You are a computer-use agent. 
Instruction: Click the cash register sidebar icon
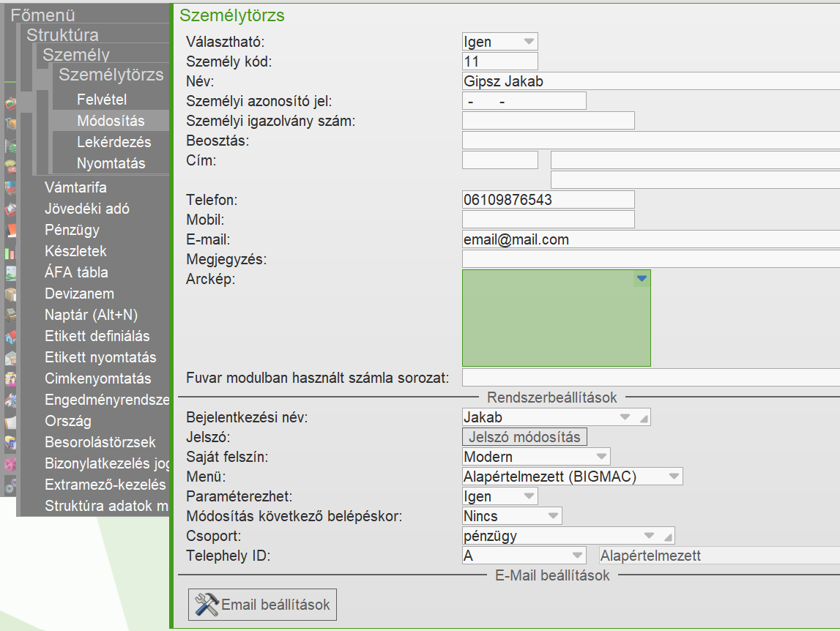pyautogui.click(x=11, y=315)
